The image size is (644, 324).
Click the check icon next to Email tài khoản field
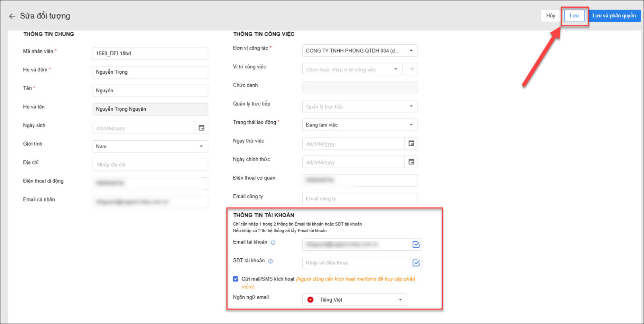tap(416, 244)
